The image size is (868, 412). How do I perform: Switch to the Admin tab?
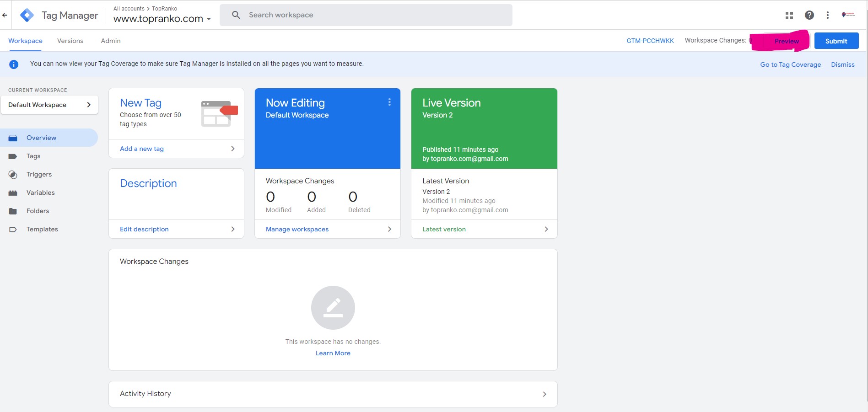pos(111,41)
